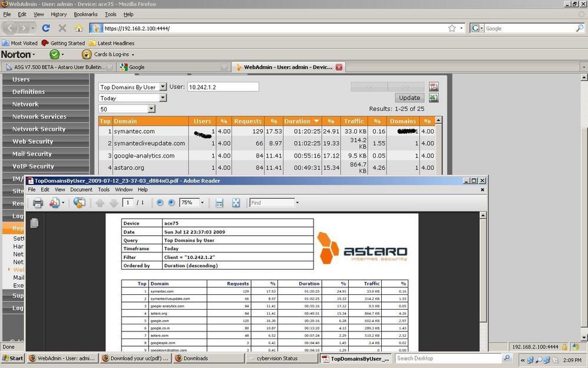The image size is (588, 368).
Task: Click the status bar padlock security icon
Action: point(564,347)
